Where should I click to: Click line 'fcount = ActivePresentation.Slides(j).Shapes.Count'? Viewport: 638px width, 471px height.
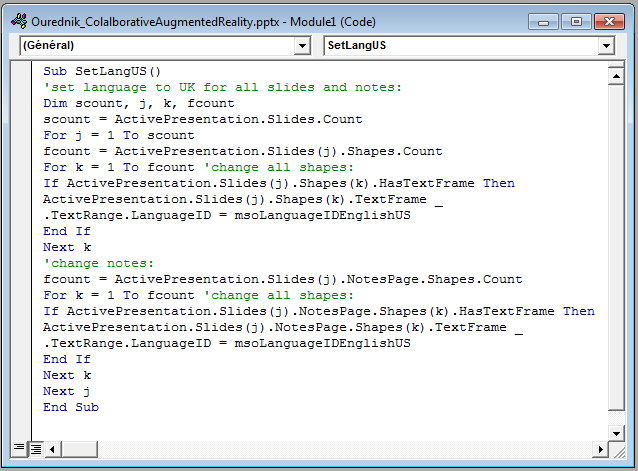click(243, 151)
